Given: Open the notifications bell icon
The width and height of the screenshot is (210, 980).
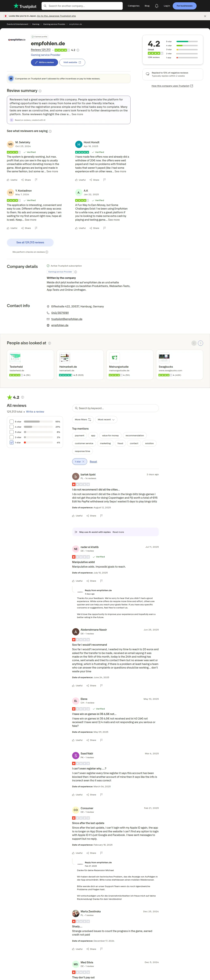Looking at the screenshot, I should pyautogui.click(x=157, y=6).
